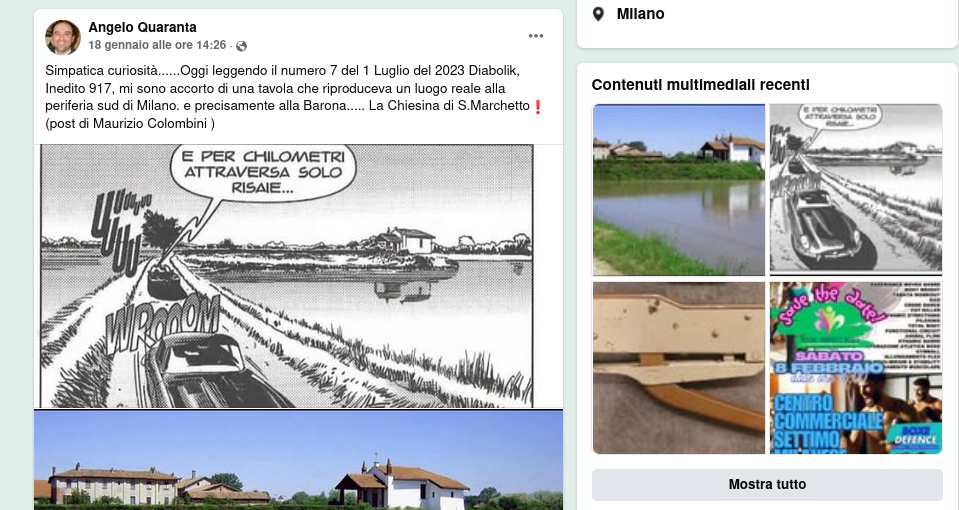
Task: Click the public globe visibility icon
Action: [242, 46]
